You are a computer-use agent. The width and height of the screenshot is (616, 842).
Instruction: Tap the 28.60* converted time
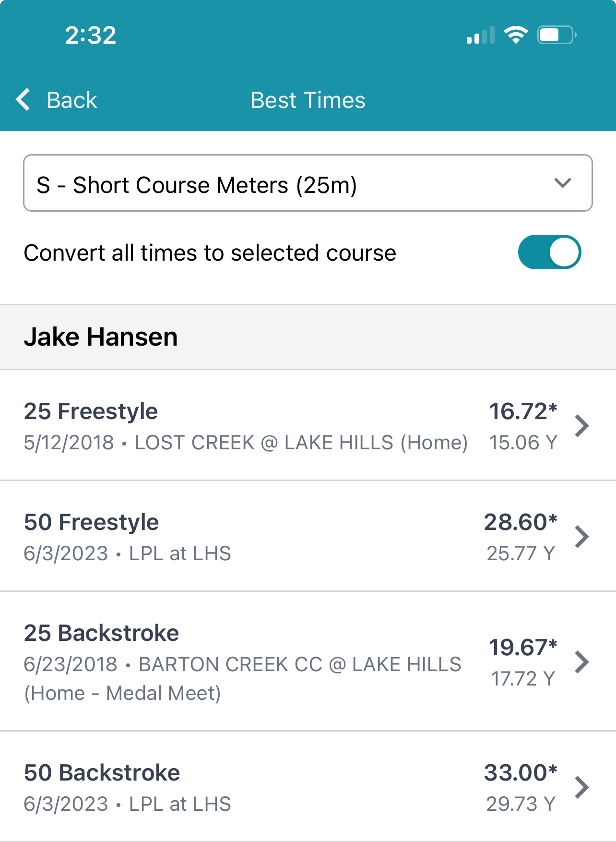click(521, 522)
